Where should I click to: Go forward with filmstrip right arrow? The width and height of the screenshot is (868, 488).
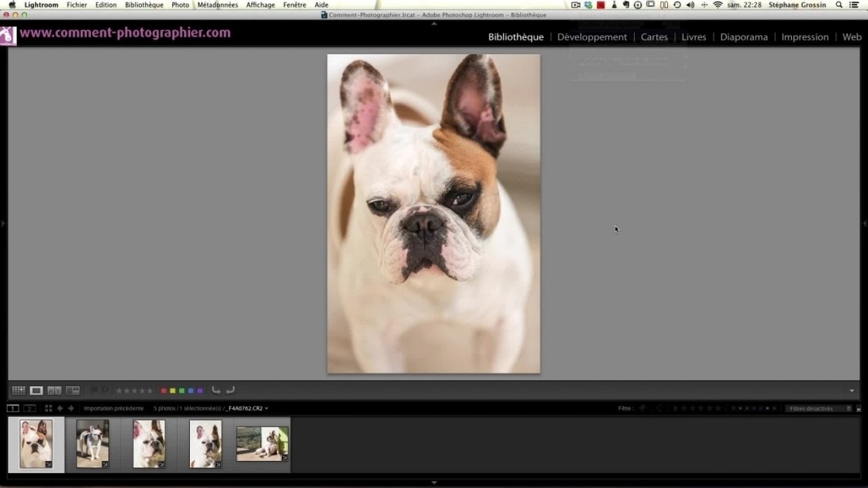[71, 409]
